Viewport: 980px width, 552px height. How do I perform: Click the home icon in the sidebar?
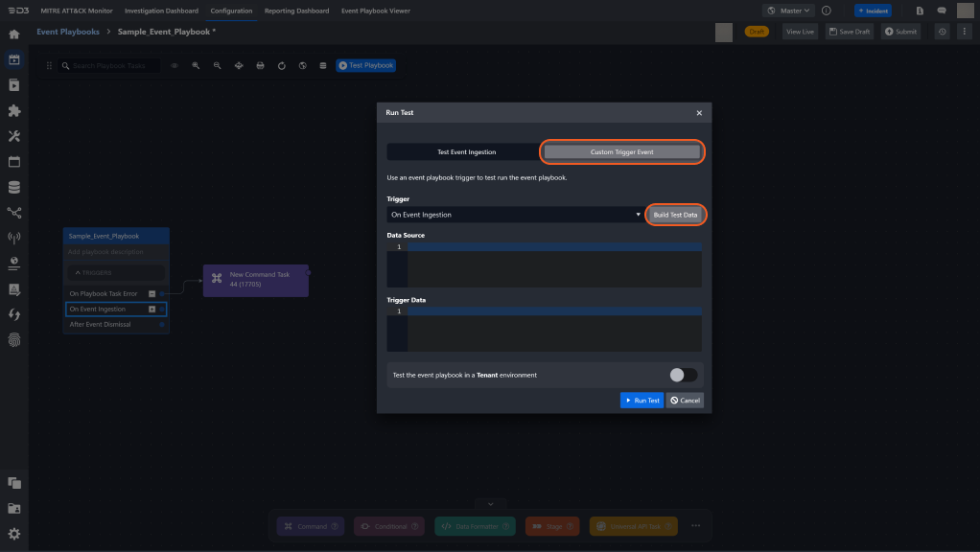[14, 34]
